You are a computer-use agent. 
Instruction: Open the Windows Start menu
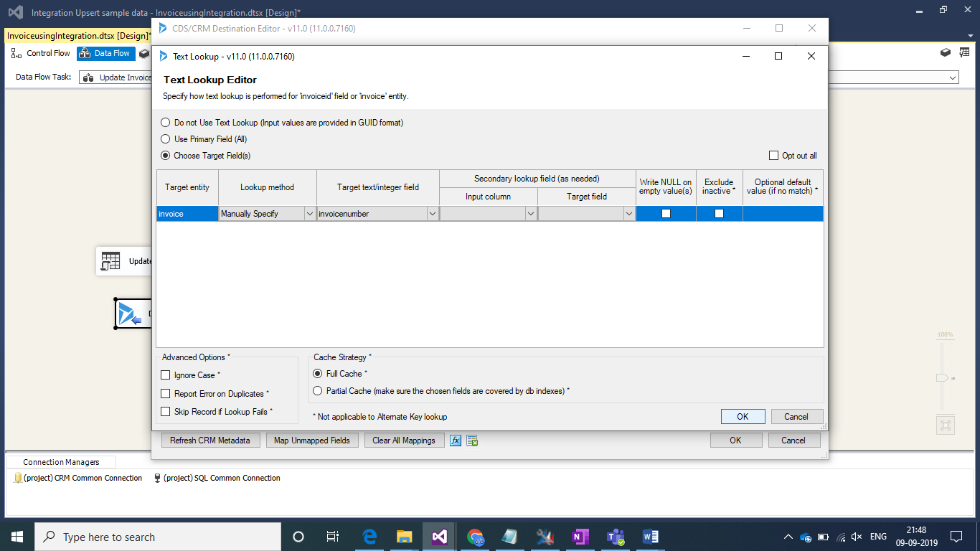17,537
